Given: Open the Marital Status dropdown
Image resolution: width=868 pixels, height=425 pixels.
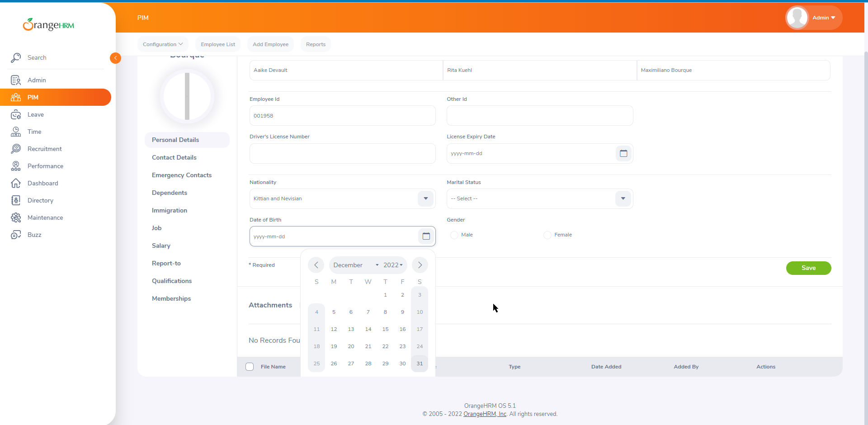Looking at the screenshot, I should click(x=623, y=198).
